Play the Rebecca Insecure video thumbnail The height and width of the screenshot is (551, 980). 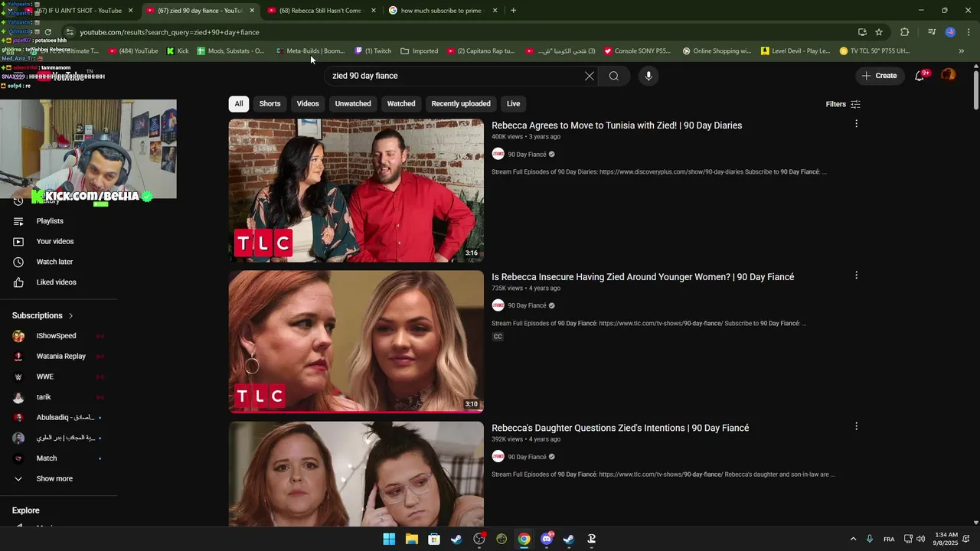coord(356,341)
